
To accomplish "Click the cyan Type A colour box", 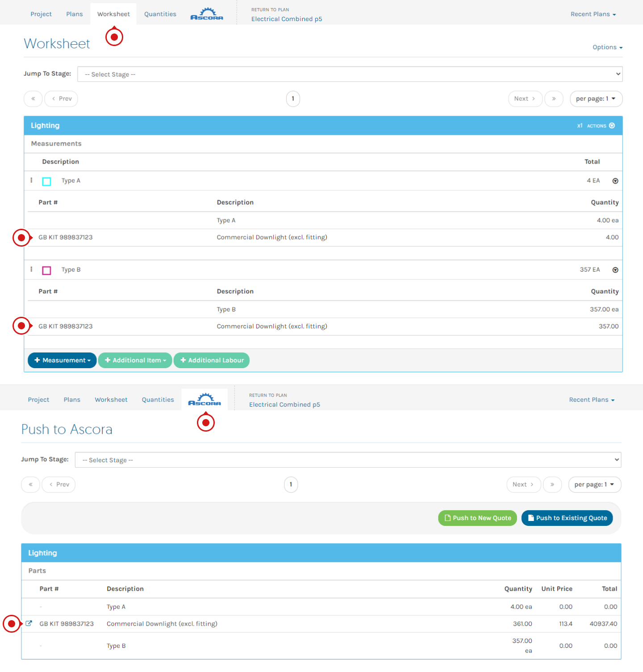I will point(46,181).
